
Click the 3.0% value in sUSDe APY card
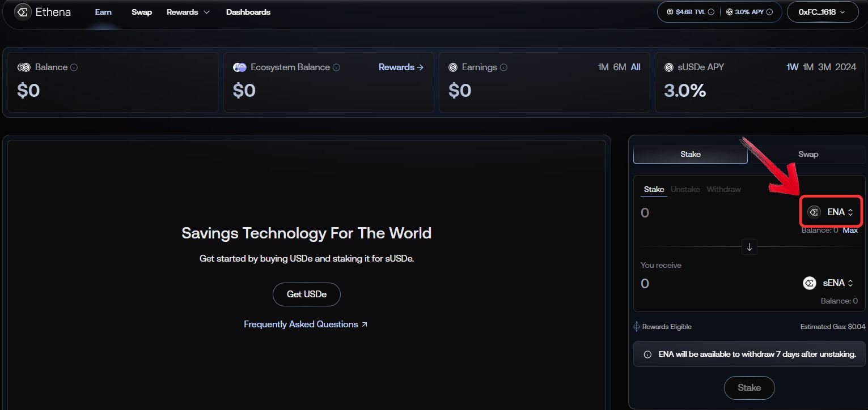coord(685,91)
